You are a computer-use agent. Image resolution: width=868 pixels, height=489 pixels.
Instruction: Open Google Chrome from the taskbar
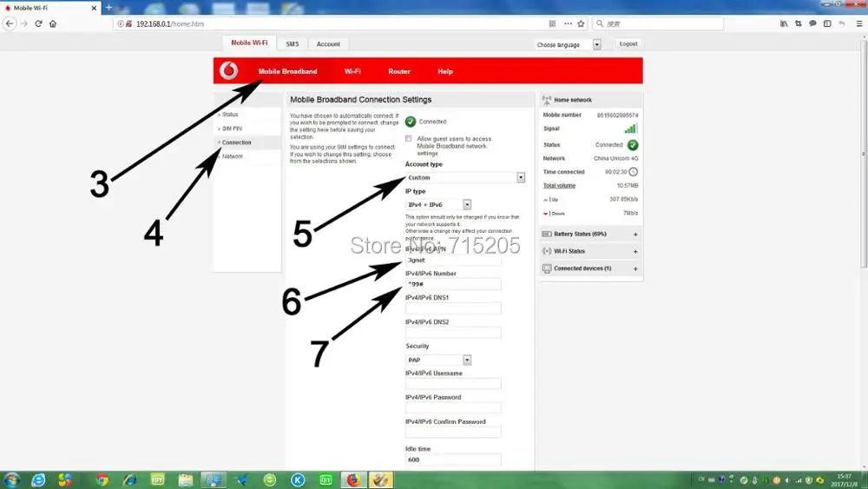click(102, 479)
